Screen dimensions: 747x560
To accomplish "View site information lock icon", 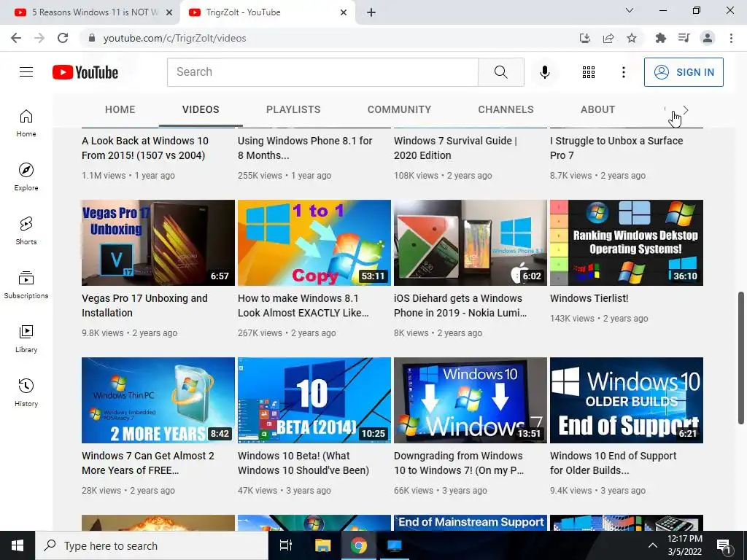I will (x=92, y=38).
